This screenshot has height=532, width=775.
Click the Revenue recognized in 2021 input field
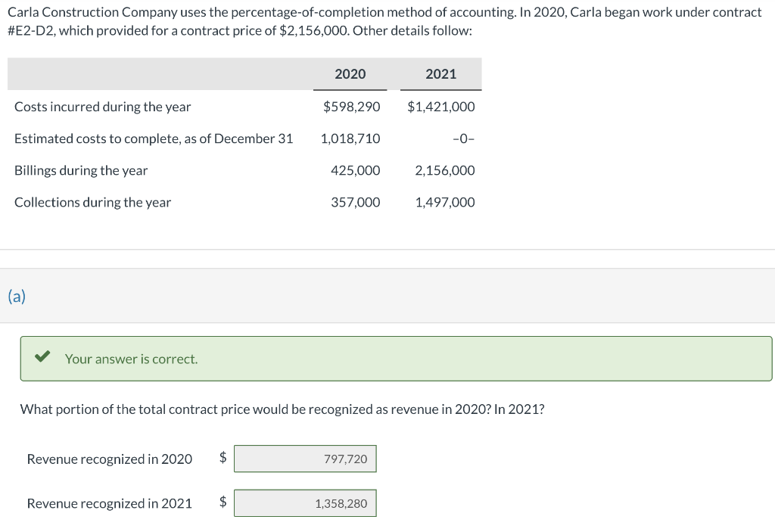(x=305, y=503)
